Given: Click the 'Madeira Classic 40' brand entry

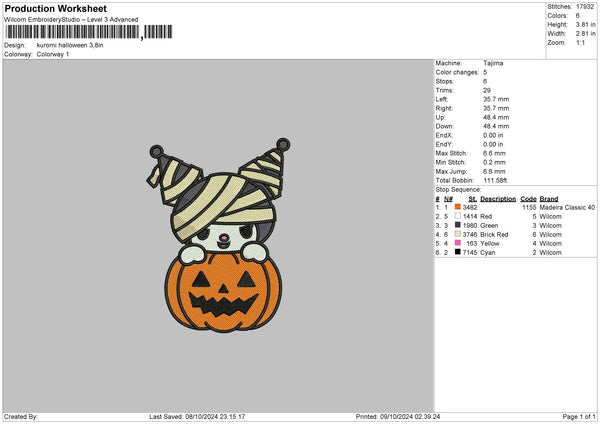Looking at the screenshot, I should (567, 207).
